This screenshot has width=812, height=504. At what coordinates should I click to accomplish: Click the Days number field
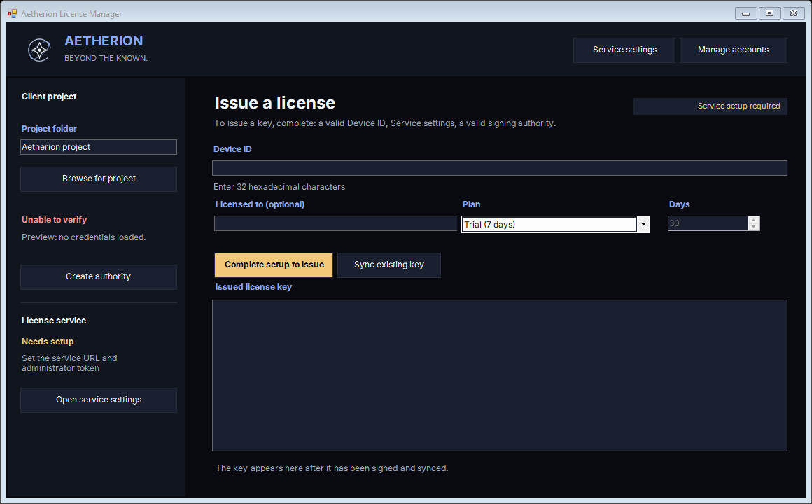[x=708, y=223]
